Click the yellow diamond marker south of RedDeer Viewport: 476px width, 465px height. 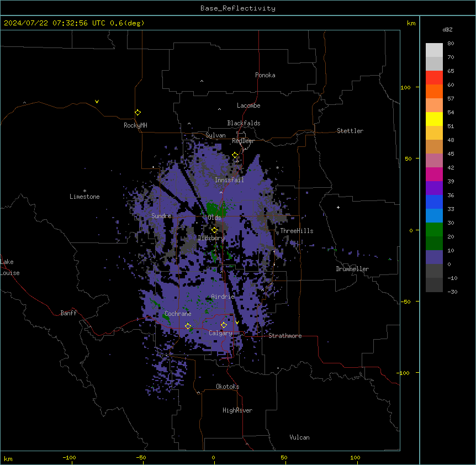click(x=235, y=155)
